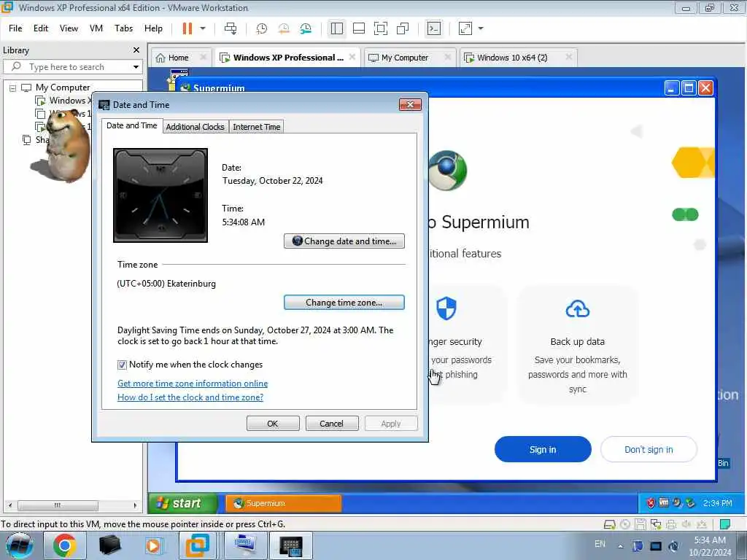Click Don't sign in in Supermium
747x560 pixels.
pos(649,449)
